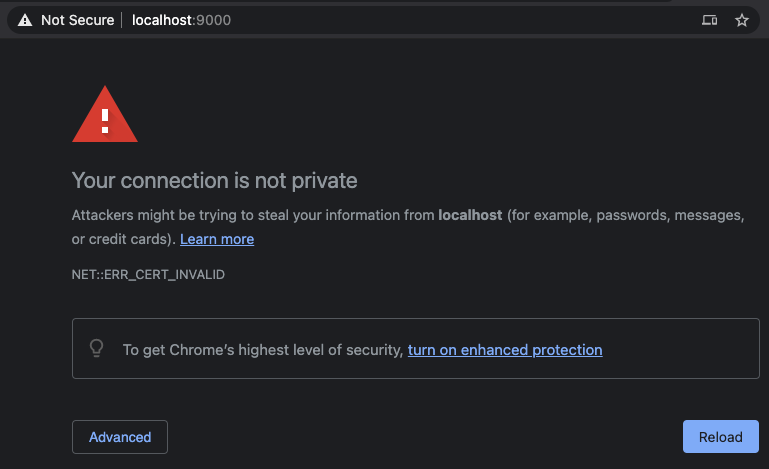Select the localhost:9000 URL in the address bar
Viewport: 769px width, 469px height.
pos(181,20)
